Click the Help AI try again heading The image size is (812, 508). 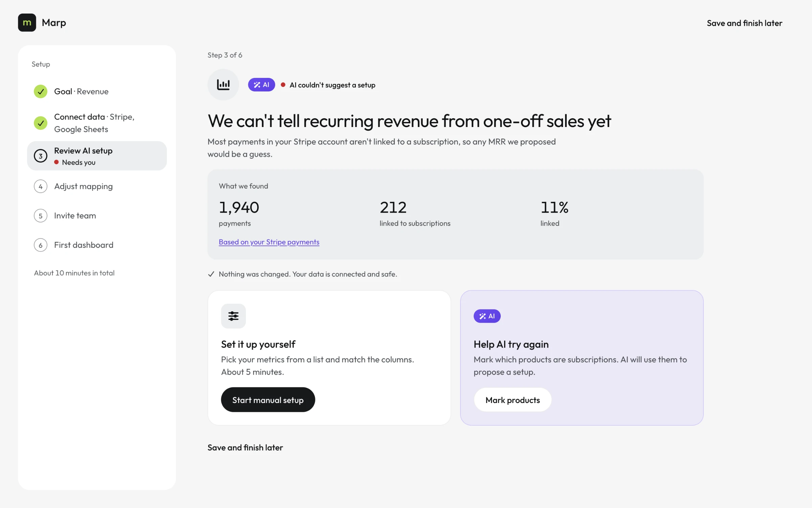(x=511, y=344)
